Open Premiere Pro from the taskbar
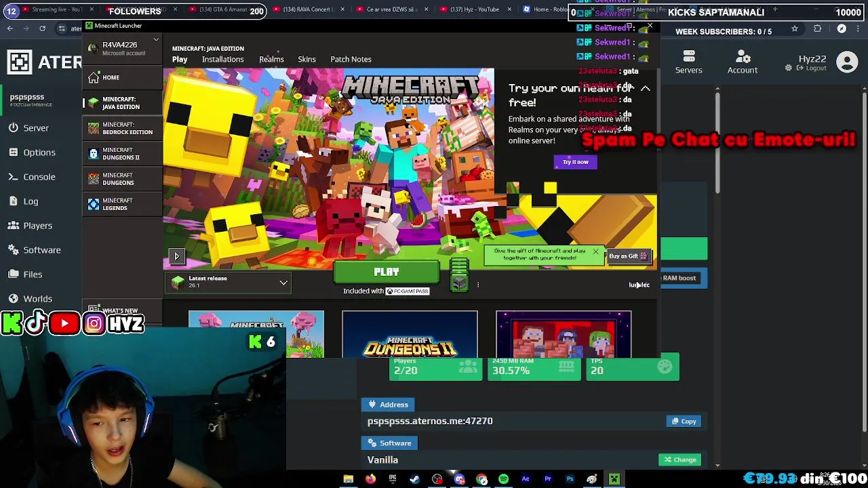Screen dimensions: 868x488 pyautogui.click(x=548, y=479)
